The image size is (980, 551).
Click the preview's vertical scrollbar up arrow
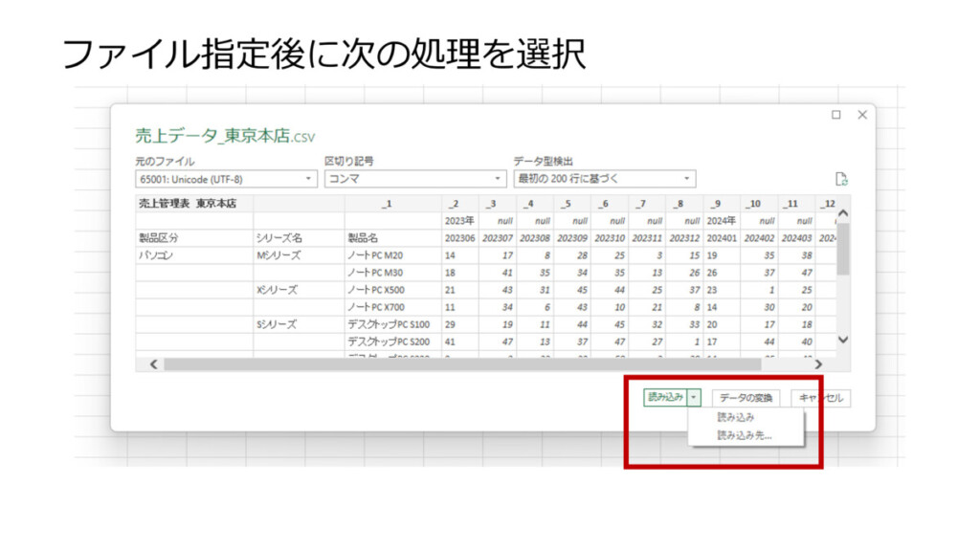coord(843,213)
